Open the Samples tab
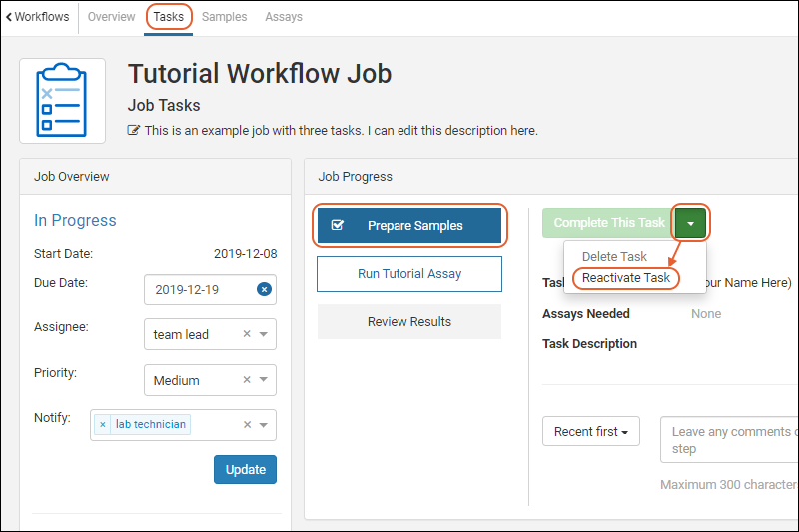The height and width of the screenshot is (532, 799). coord(224,17)
